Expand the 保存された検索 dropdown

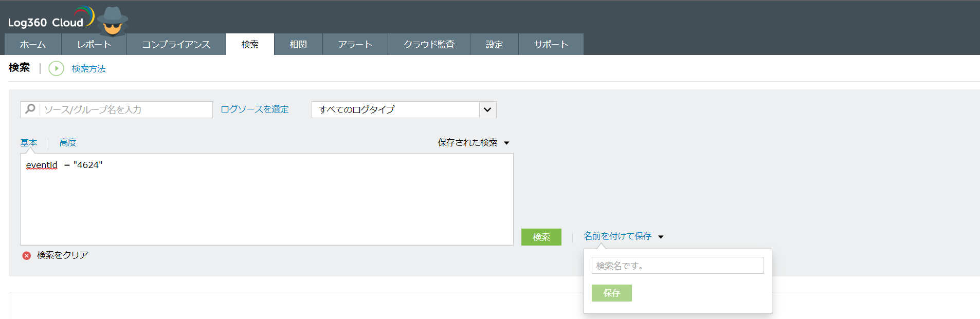click(x=473, y=143)
